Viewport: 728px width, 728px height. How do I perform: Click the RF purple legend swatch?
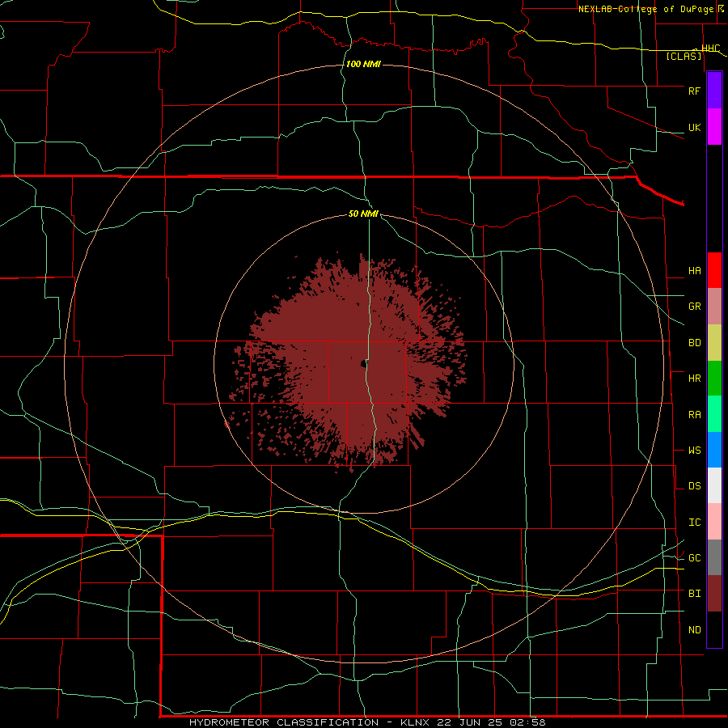pos(714,91)
